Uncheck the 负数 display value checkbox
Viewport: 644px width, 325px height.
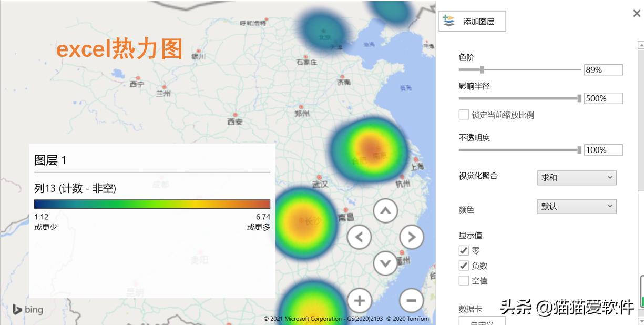point(463,266)
